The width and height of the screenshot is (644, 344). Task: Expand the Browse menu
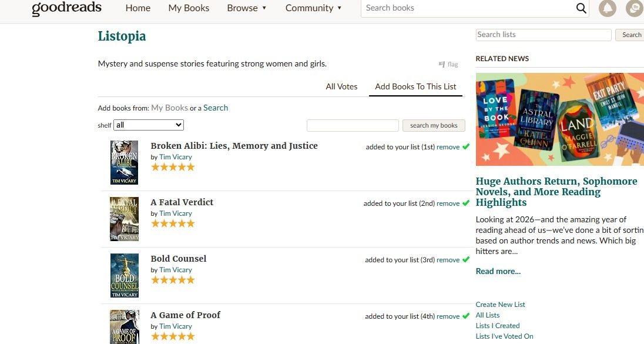pyautogui.click(x=247, y=8)
